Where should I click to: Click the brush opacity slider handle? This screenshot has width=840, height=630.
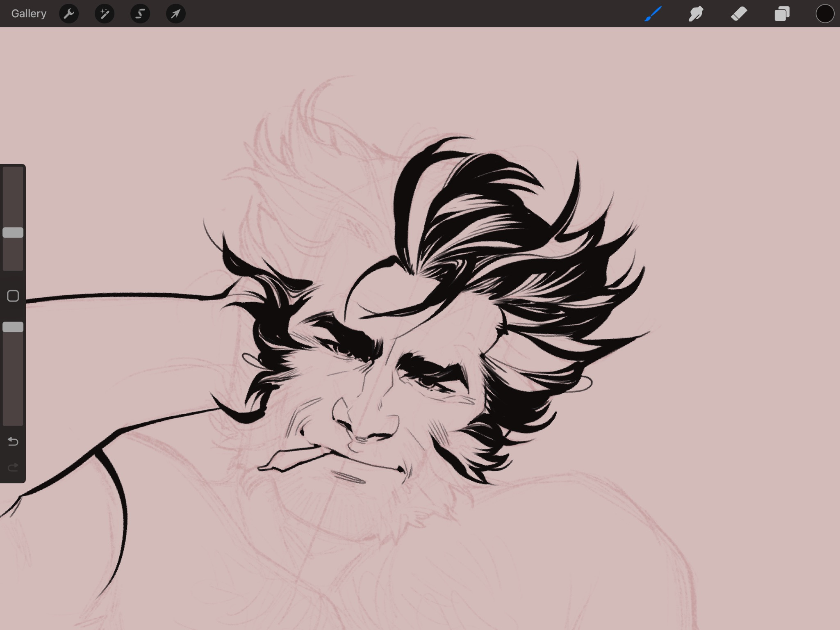pos(13,327)
